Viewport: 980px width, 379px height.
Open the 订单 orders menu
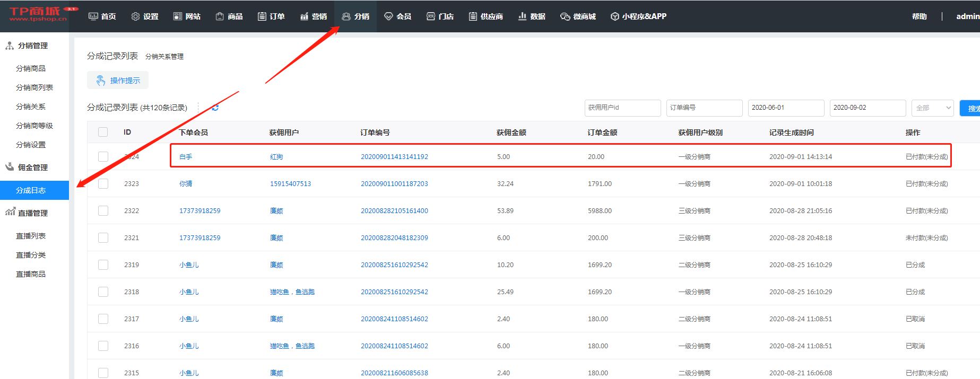[271, 16]
